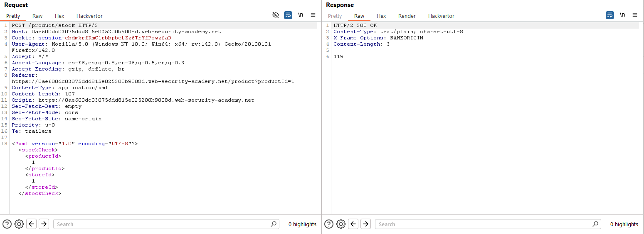644x234 pixels.
Task: Go to previous match in Request search
Action: [32, 224]
